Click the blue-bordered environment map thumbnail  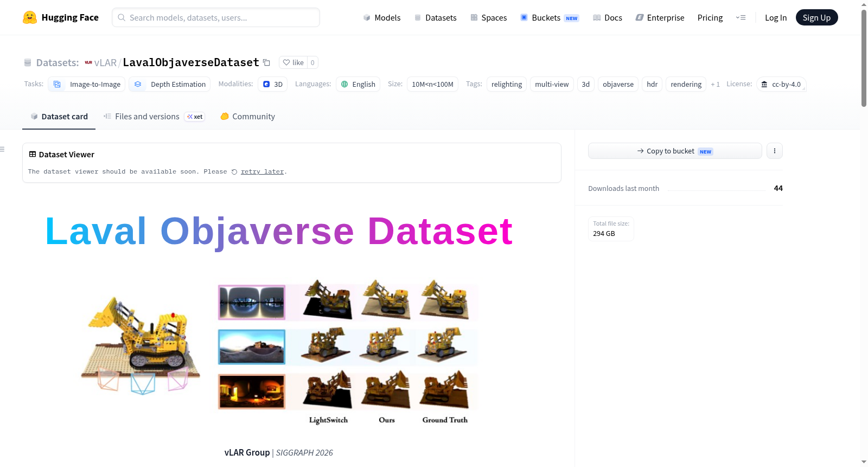pos(252,347)
